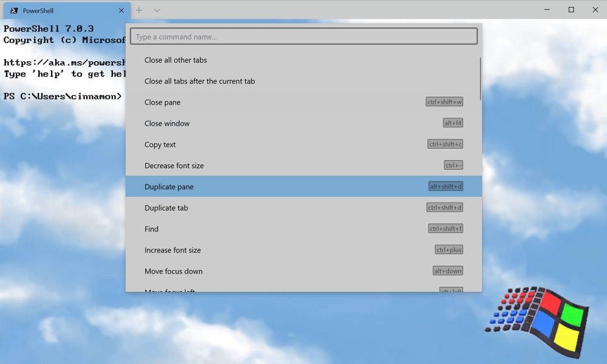Choose the 'Duplicate tab' command
This screenshot has width=607, height=364.
(x=303, y=207)
